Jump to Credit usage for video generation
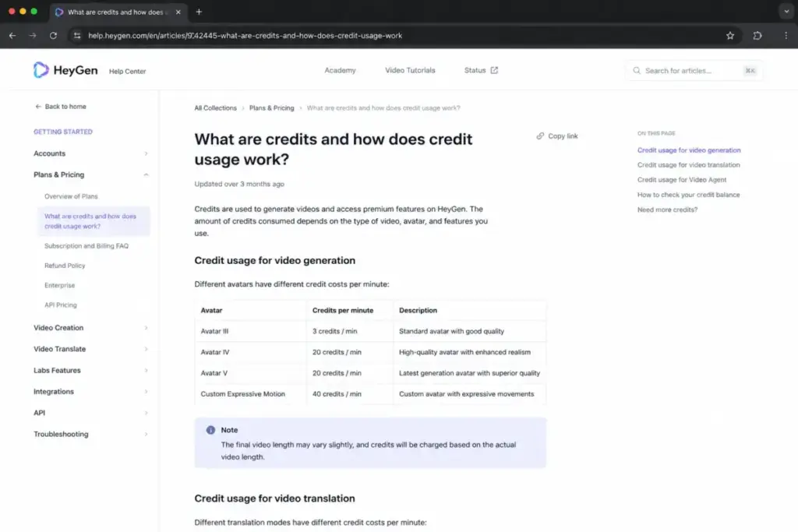Image resolution: width=798 pixels, height=532 pixels. coord(689,150)
